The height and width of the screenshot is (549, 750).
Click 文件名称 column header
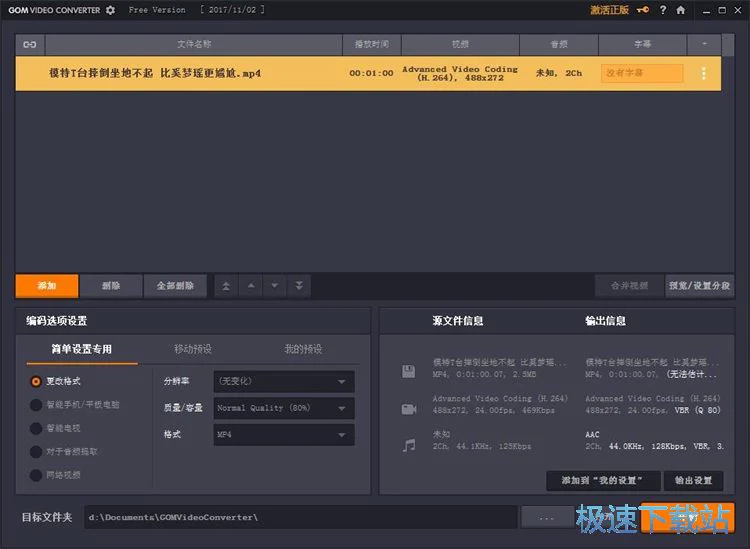[x=194, y=44]
